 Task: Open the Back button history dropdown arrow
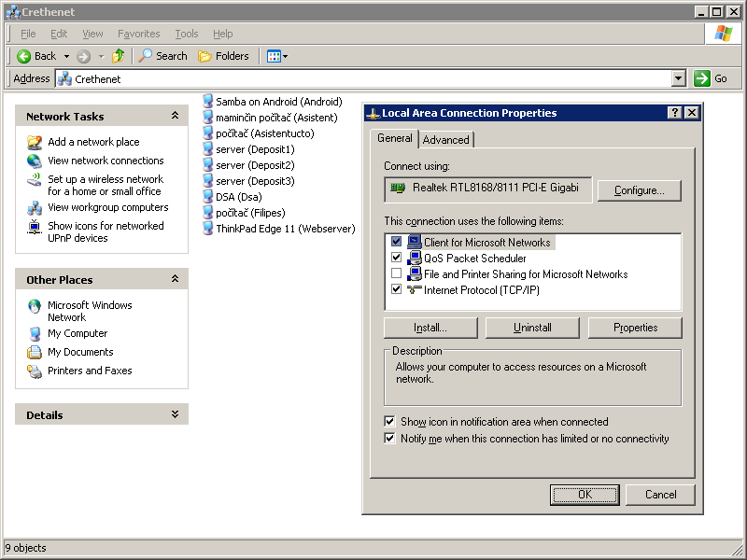coord(66,56)
